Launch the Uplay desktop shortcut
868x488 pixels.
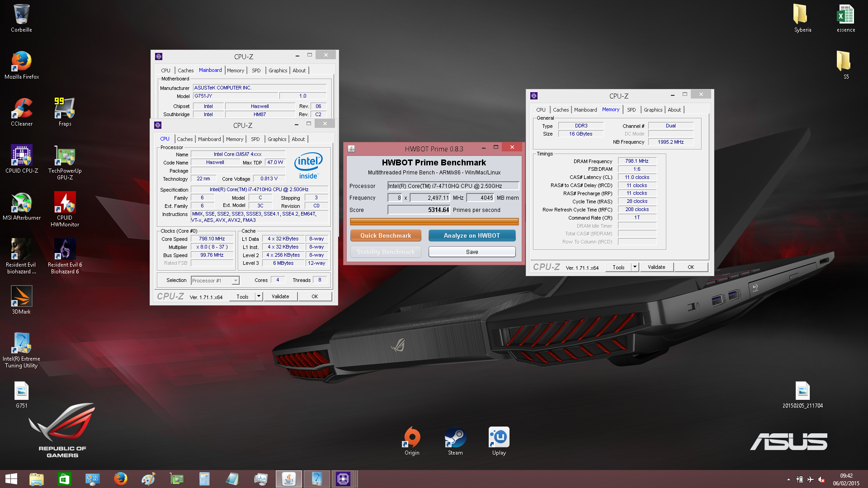[499, 441]
